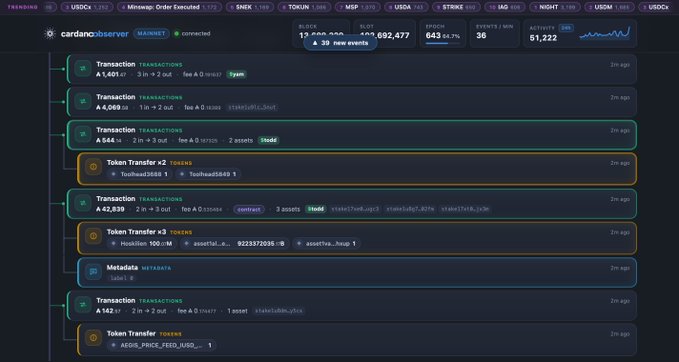679x362 pixels.
Task: Click the '1 asset' text on ₳142 transaction
Action: pos(237,311)
